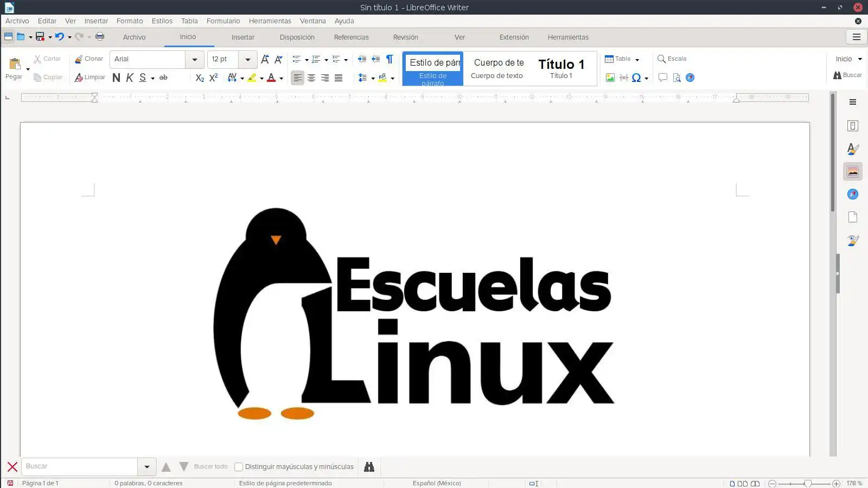Decrease font size with the smaller A

coord(278,59)
